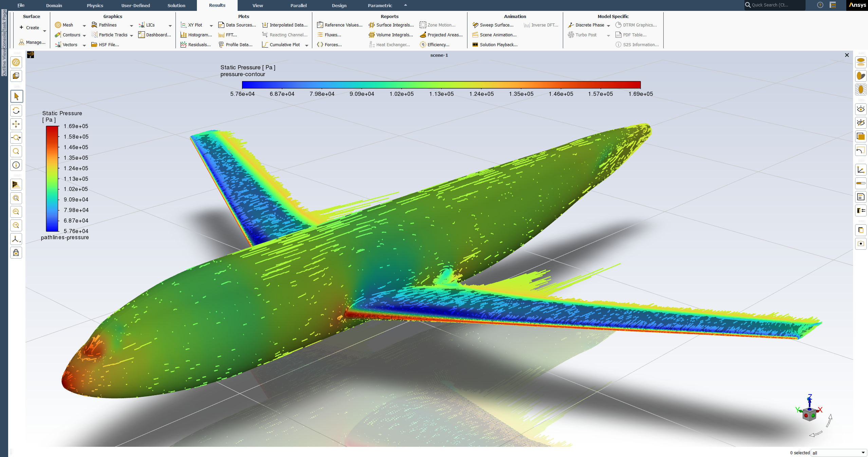This screenshot has width=868, height=457.
Task: Open Forces... report
Action: pyautogui.click(x=329, y=45)
